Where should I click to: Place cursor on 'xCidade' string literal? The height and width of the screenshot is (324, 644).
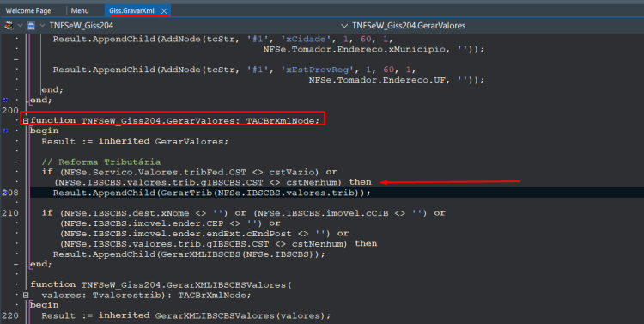306,39
